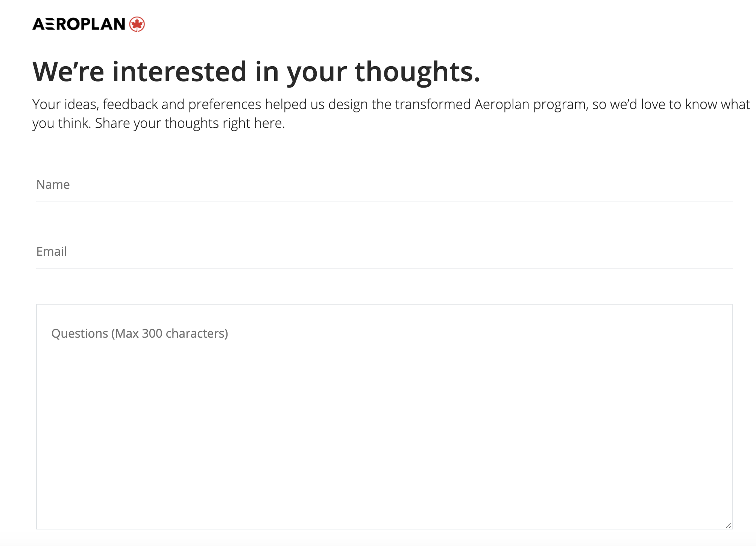Click the "Name" placeholder label
Screen dimensions: 756x546
(x=53, y=185)
